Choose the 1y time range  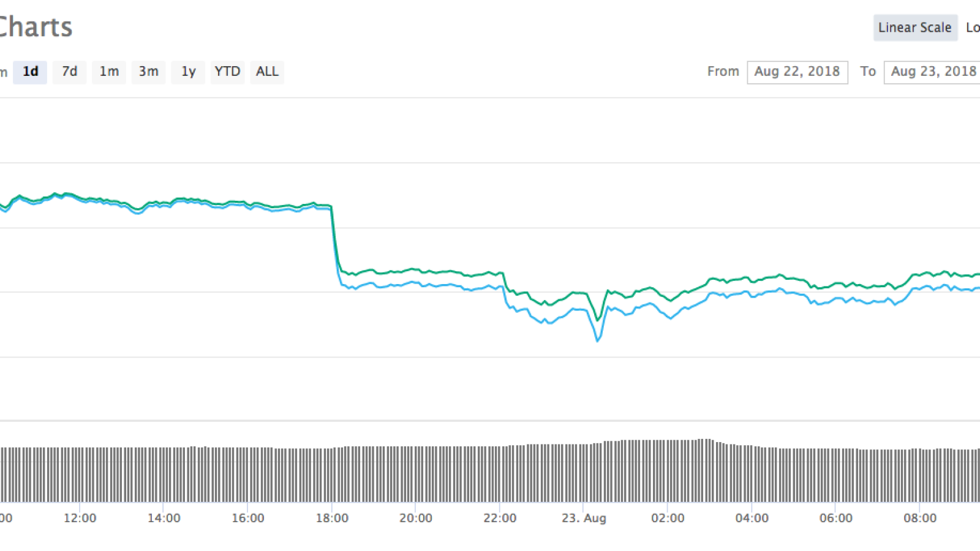pyautogui.click(x=188, y=72)
